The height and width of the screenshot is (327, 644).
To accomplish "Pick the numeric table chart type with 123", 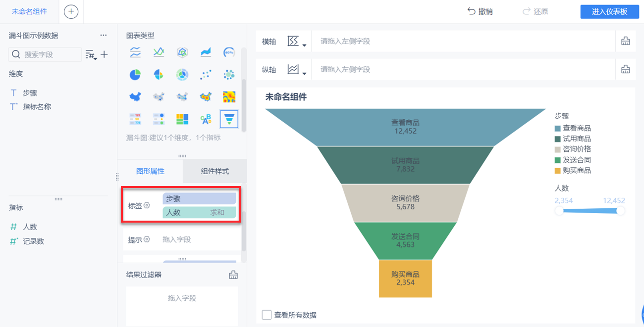I will pyautogui.click(x=135, y=119).
